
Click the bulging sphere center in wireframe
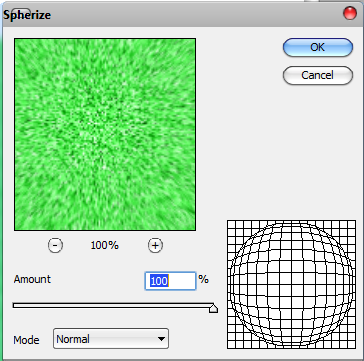291,284
